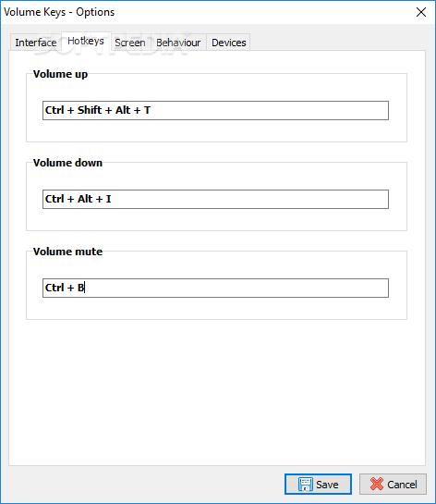Save the hotkey options

pyautogui.click(x=318, y=484)
